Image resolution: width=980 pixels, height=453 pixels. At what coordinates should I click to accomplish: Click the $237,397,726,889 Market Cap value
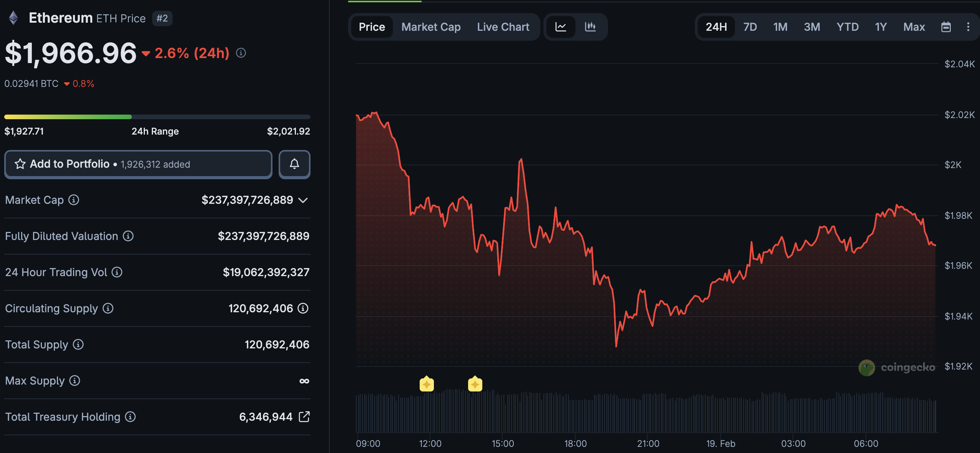click(247, 200)
